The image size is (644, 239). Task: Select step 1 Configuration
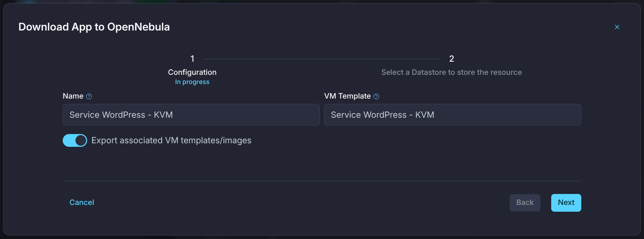[x=192, y=70]
